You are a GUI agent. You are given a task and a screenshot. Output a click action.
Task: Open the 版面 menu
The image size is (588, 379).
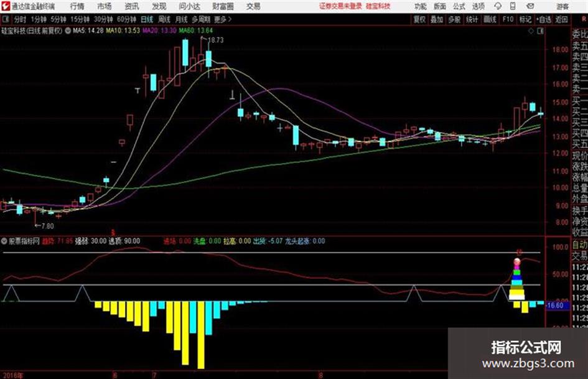click(x=440, y=6)
